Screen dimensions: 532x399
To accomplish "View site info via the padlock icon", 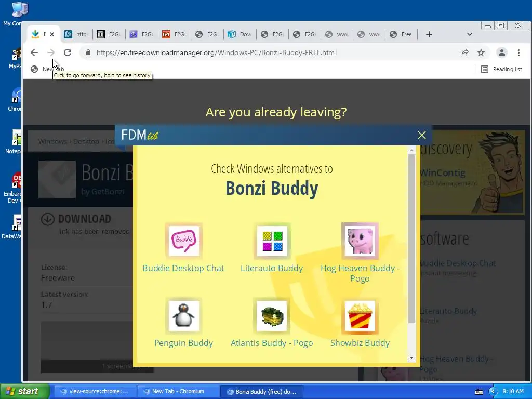I will click(88, 52).
